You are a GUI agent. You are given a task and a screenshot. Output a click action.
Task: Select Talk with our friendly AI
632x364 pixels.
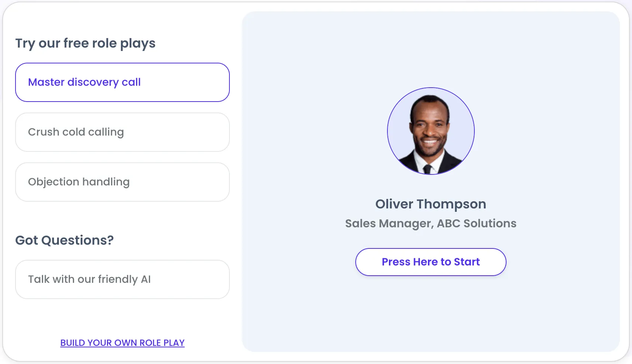pos(122,279)
